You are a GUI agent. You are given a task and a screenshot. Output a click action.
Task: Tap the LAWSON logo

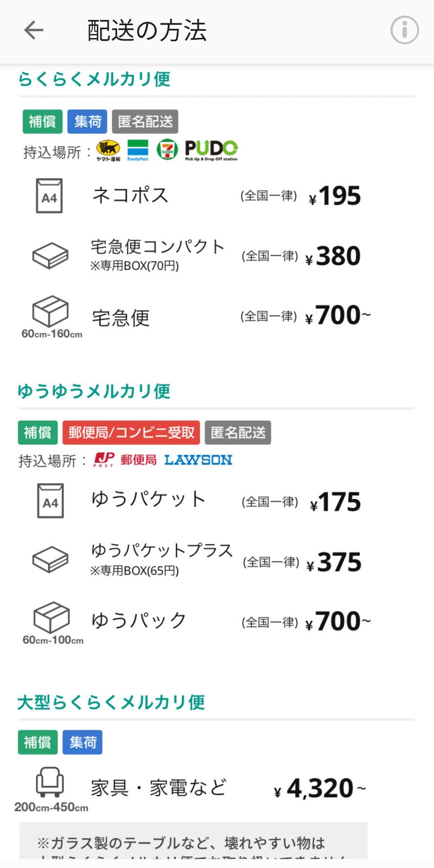click(198, 460)
